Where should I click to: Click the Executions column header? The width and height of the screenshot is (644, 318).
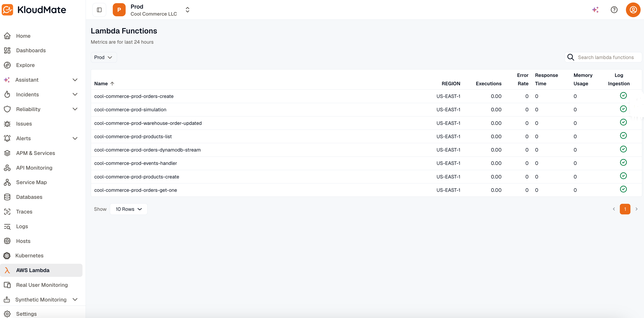[x=489, y=83]
